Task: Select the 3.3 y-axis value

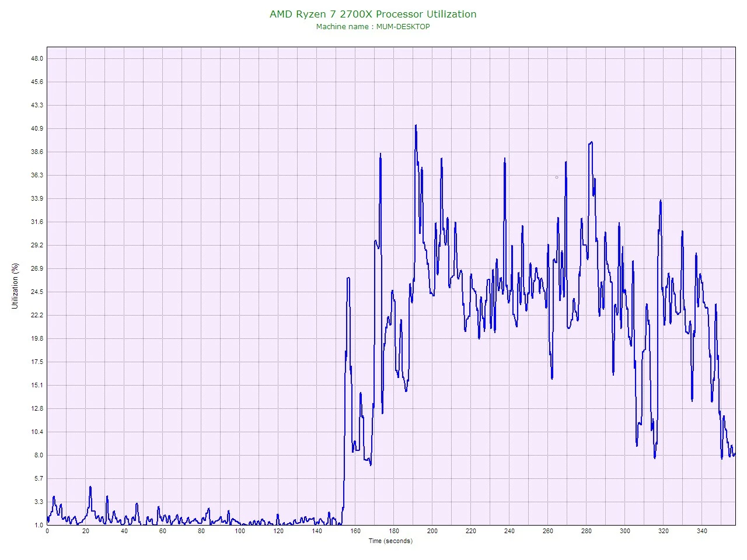Action: tap(39, 502)
